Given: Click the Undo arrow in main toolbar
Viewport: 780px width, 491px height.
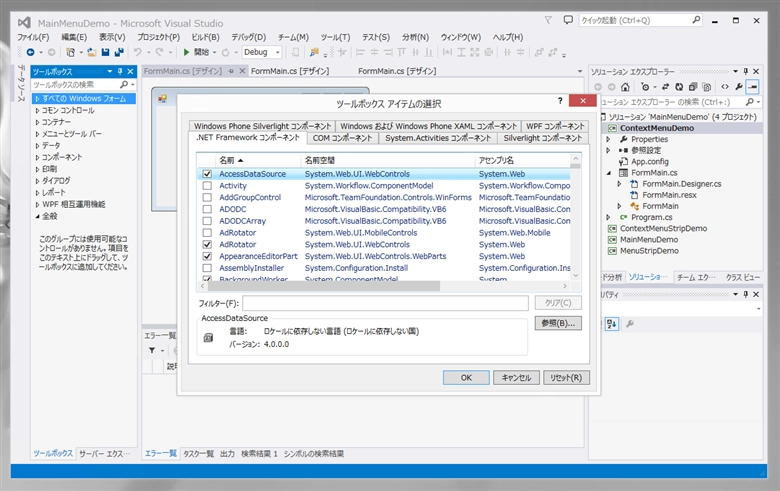Looking at the screenshot, I should pos(138,52).
